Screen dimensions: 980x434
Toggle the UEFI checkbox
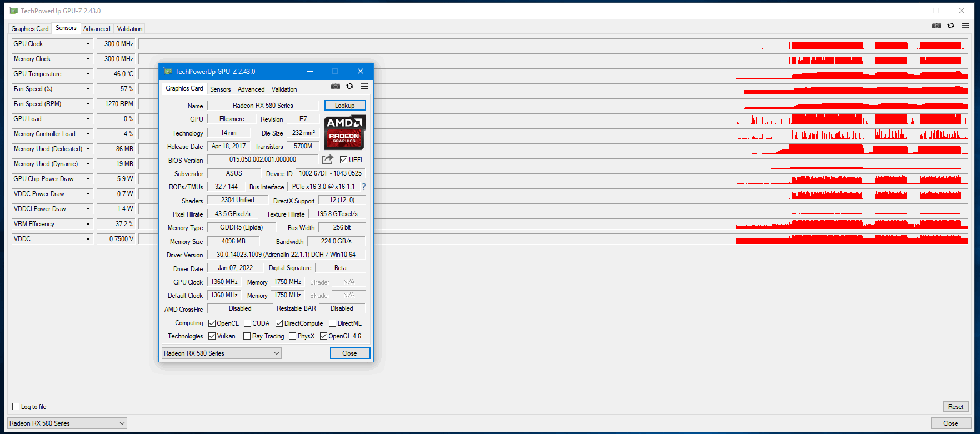tap(344, 159)
